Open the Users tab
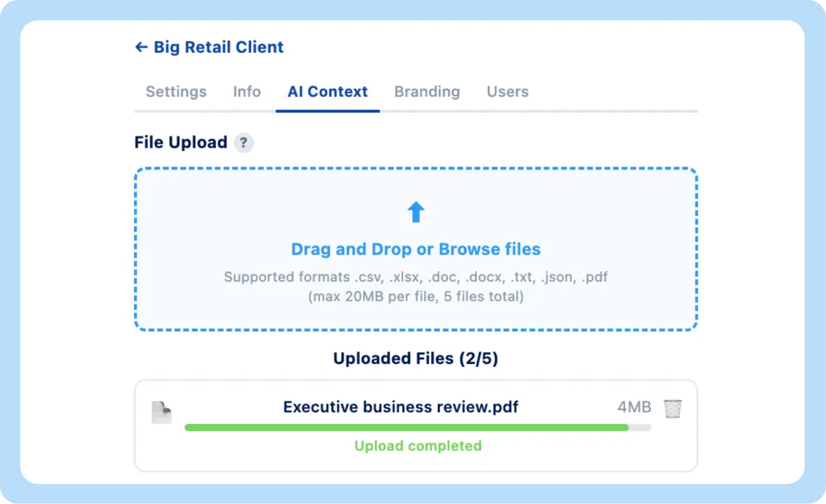826x504 pixels. coord(508,92)
